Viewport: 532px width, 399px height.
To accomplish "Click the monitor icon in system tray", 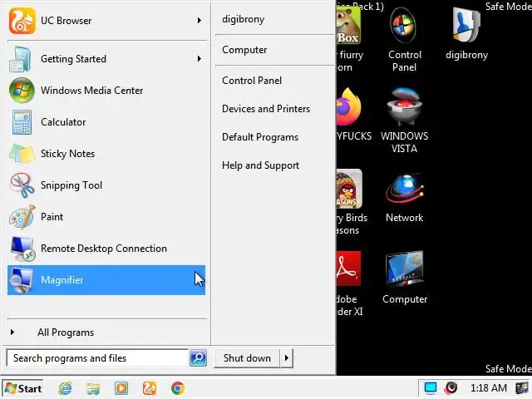I will [431, 388].
